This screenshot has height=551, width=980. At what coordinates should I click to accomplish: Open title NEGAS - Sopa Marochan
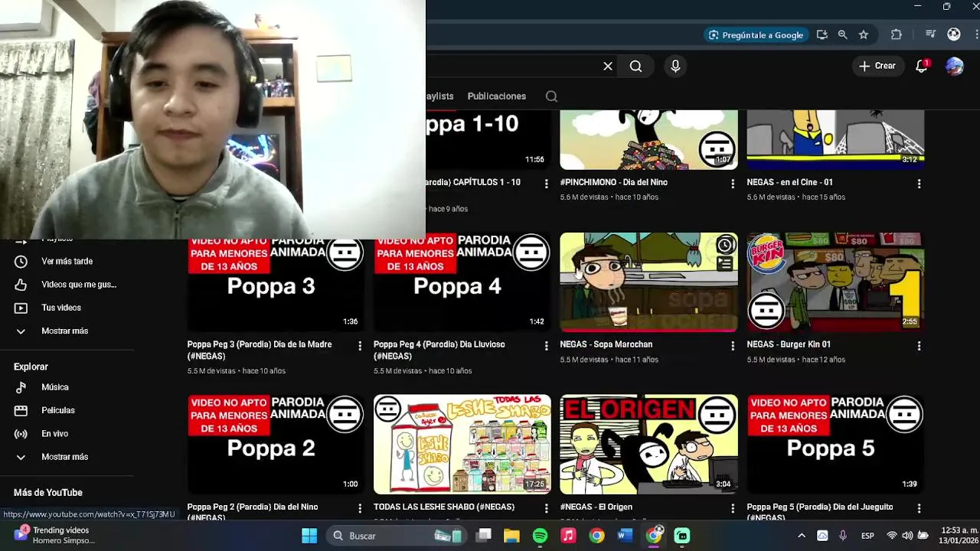[x=606, y=344]
